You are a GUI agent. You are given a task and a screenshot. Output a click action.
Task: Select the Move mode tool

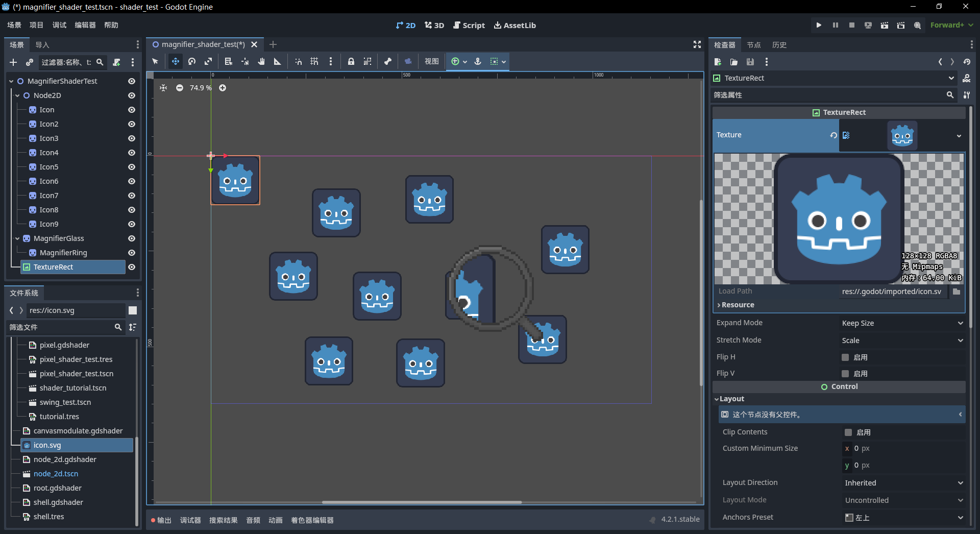point(175,62)
